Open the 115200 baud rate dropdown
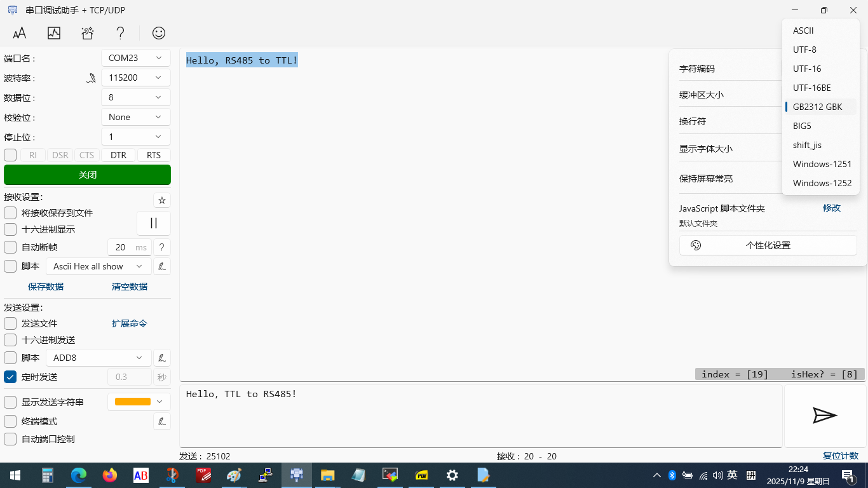 point(136,78)
